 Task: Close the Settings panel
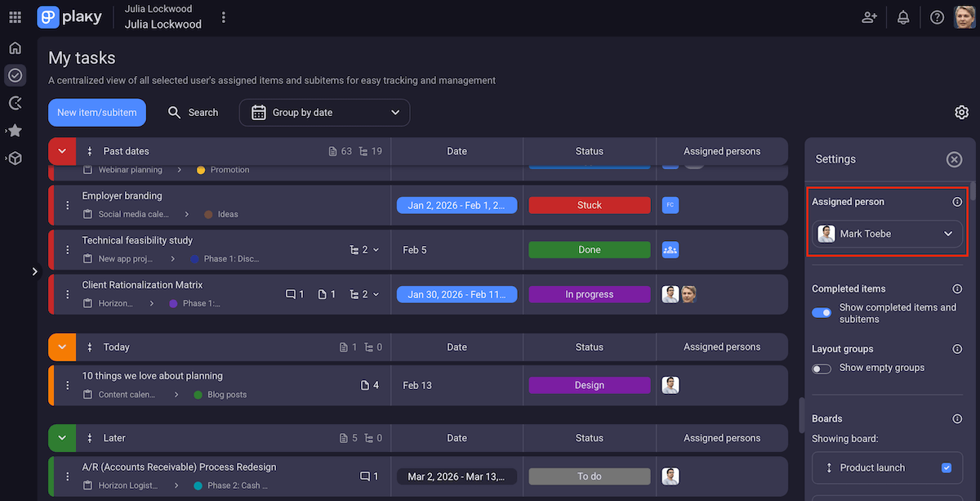click(x=954, y=159)
